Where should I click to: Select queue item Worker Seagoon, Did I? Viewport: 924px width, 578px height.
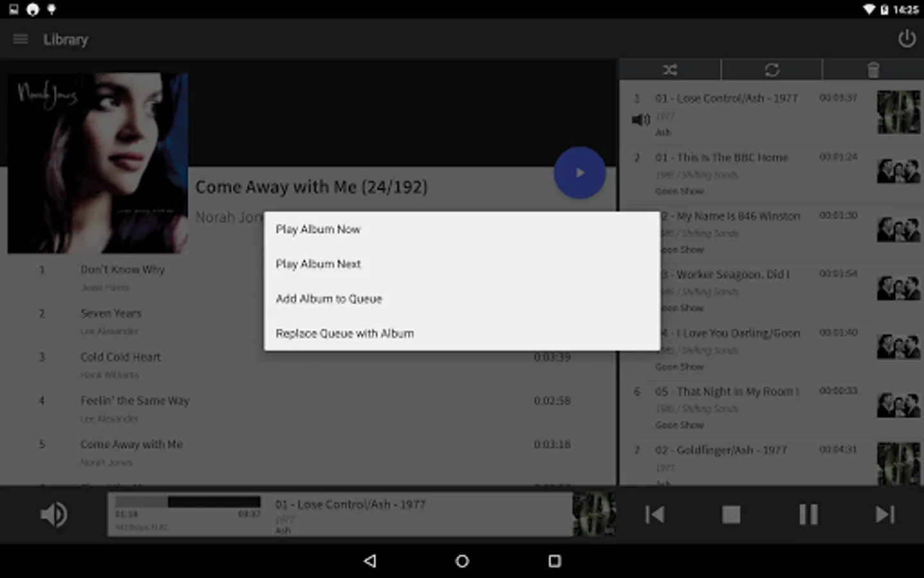pyautogui.click(x=771, y=290)
